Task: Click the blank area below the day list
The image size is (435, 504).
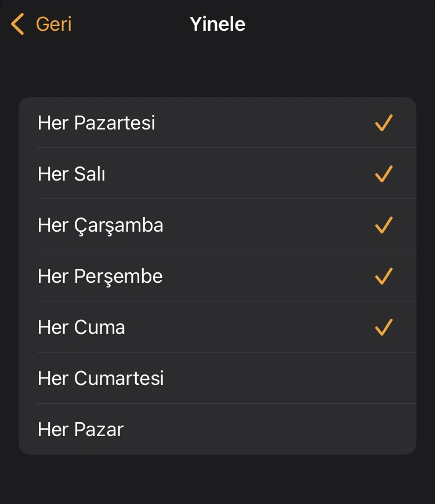Action: tap(217, 479)
